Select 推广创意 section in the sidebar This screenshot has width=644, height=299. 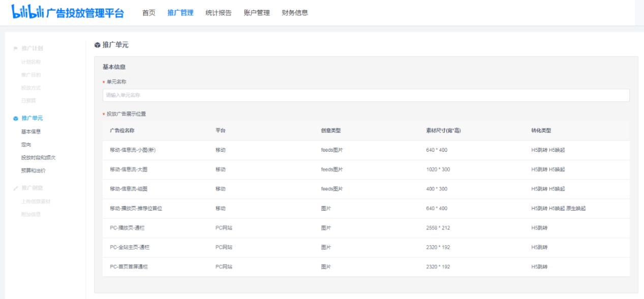click(32, 188)
